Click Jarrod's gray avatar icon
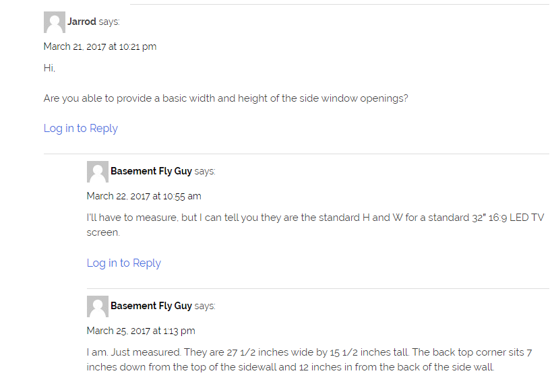The width and height of the screenshot is (550, 392). point(55,22)
